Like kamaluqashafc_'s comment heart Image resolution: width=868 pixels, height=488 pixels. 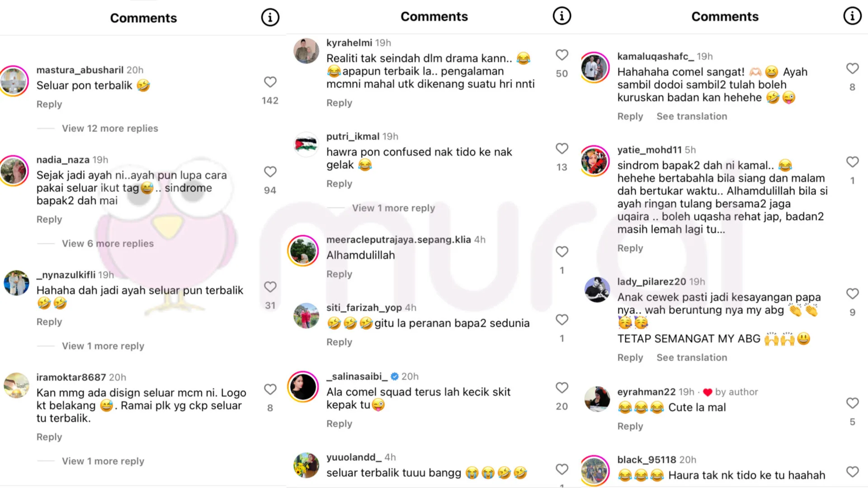coord(853,68)
